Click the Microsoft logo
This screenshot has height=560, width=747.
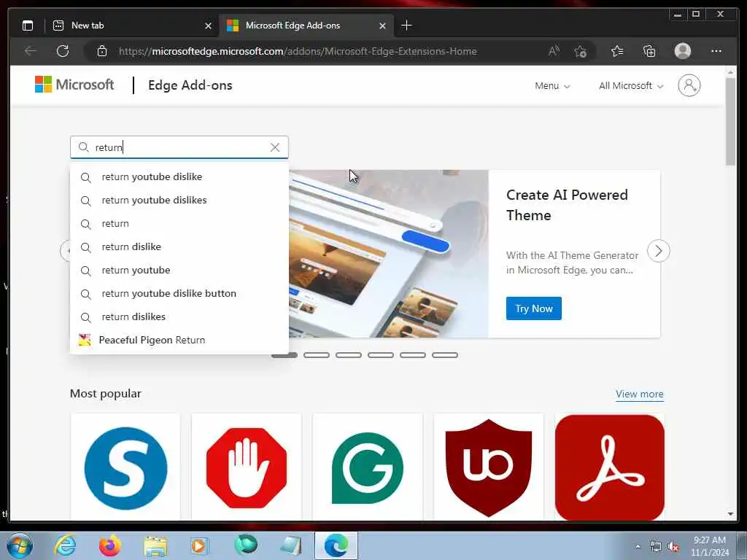[74, 85]
